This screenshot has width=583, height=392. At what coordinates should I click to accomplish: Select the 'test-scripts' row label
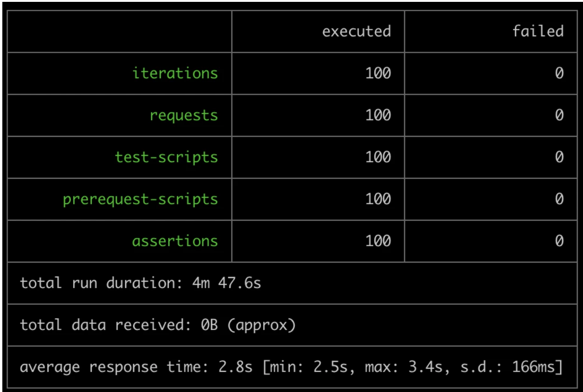pos(166,157)
